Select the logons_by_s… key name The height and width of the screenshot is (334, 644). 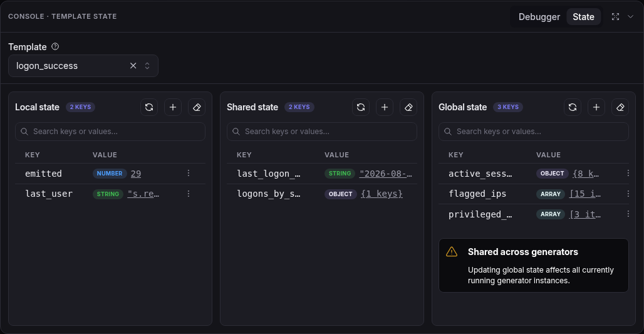pos(269,194)
